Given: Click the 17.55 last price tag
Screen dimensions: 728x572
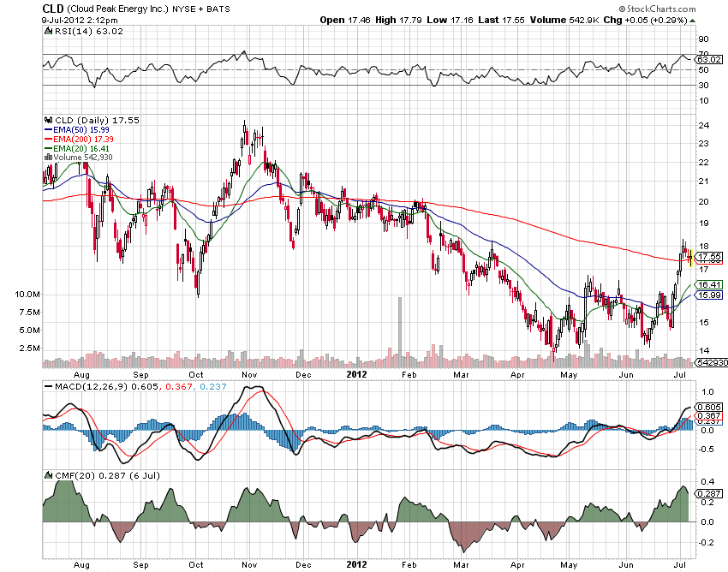Looking at the screenshot, I should coord(709,256).
